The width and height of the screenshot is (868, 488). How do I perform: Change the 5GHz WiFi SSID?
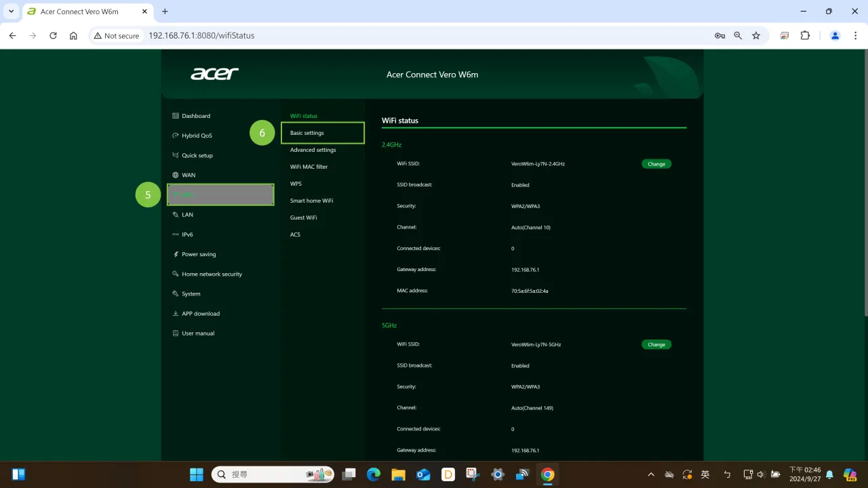(x=656, y=344)
